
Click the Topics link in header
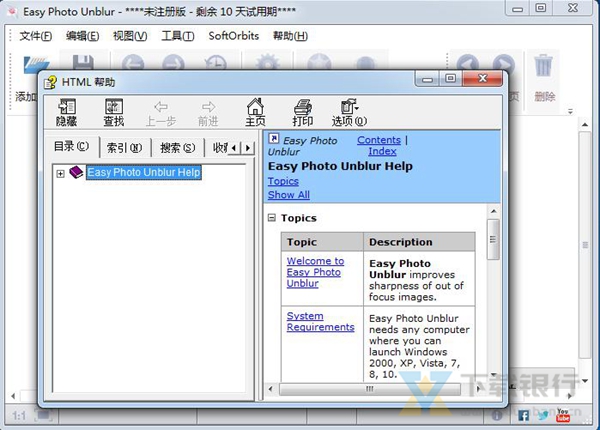283,181
